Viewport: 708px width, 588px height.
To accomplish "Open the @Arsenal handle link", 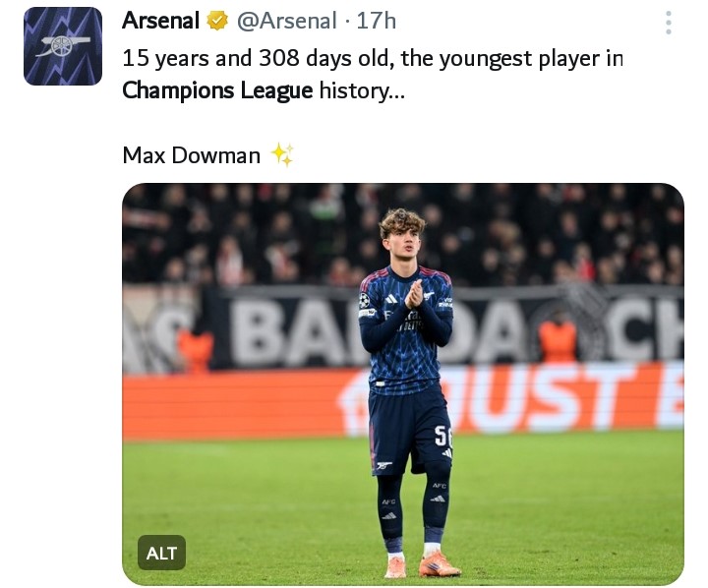I will tap(286, 21).
